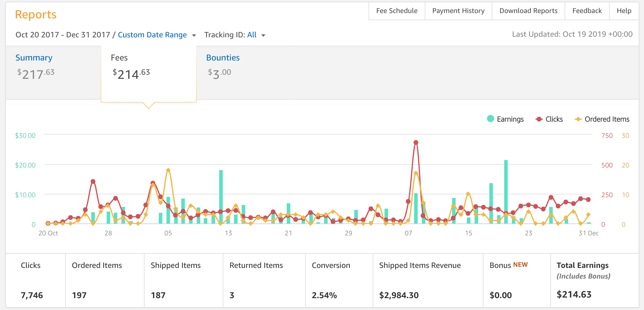Click the highest Clicks peak data point
644x310 pixels.
416,143
